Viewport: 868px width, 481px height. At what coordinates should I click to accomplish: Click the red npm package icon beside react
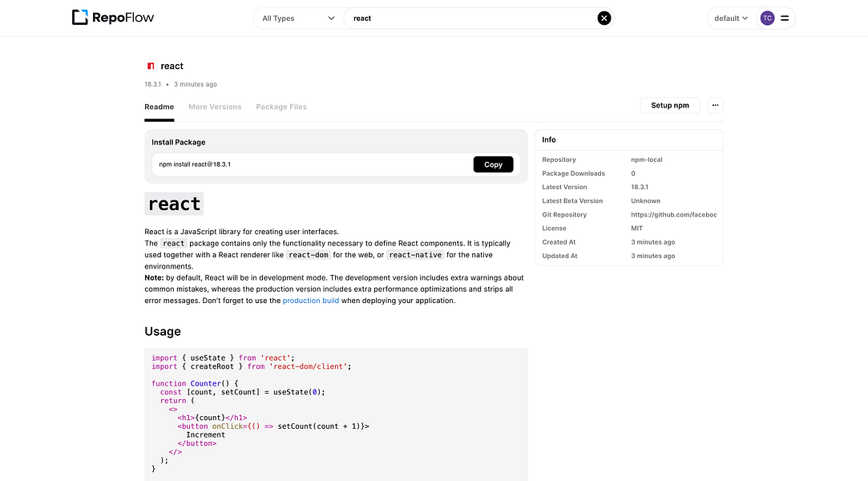pos(151,66)
